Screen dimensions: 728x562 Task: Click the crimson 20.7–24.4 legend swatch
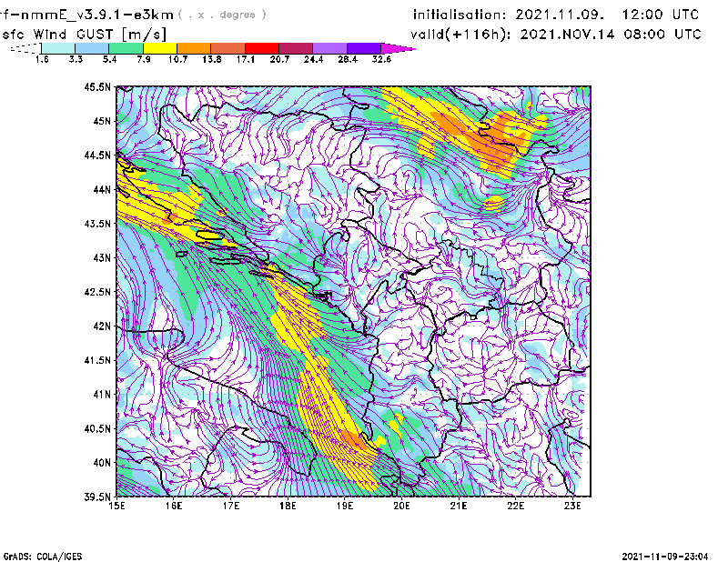coord(296,48)
